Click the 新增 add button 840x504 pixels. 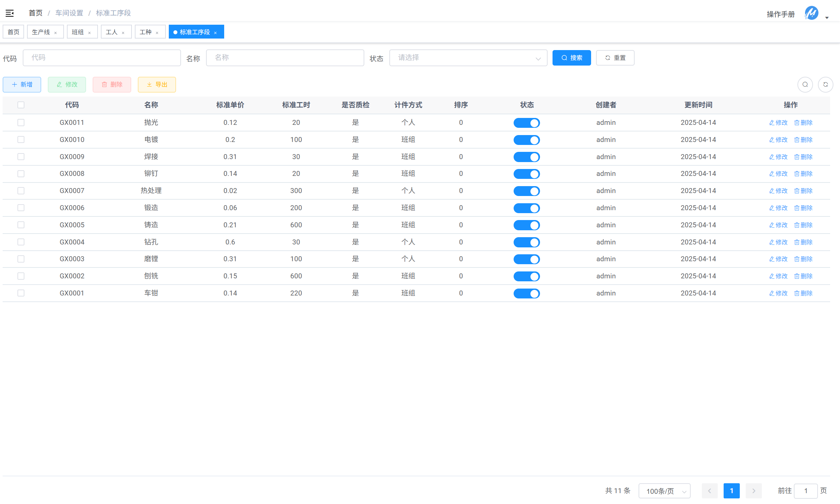click(22, 85)
